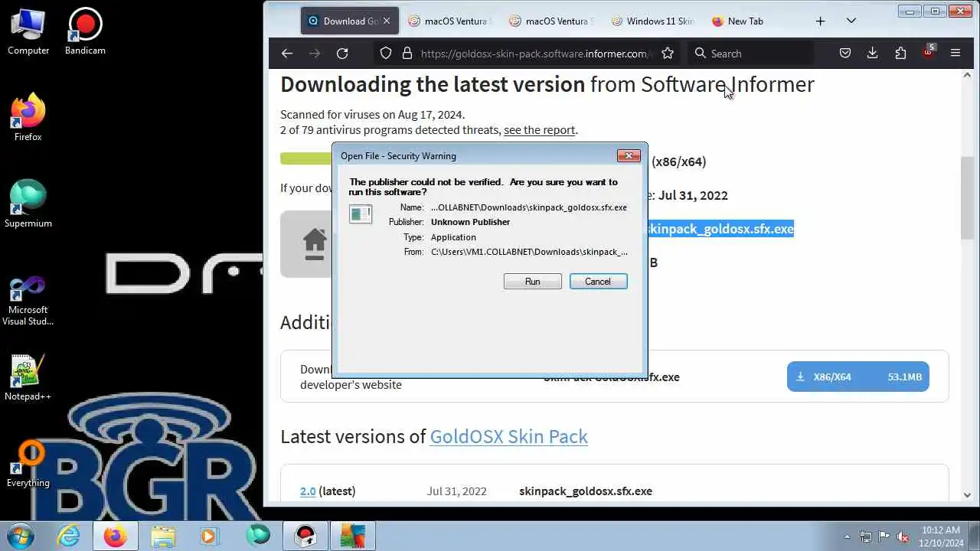Switch to Bandicam in the taskbar
The height and width of the screenshot is (551, 980).
tap(305, 535)
